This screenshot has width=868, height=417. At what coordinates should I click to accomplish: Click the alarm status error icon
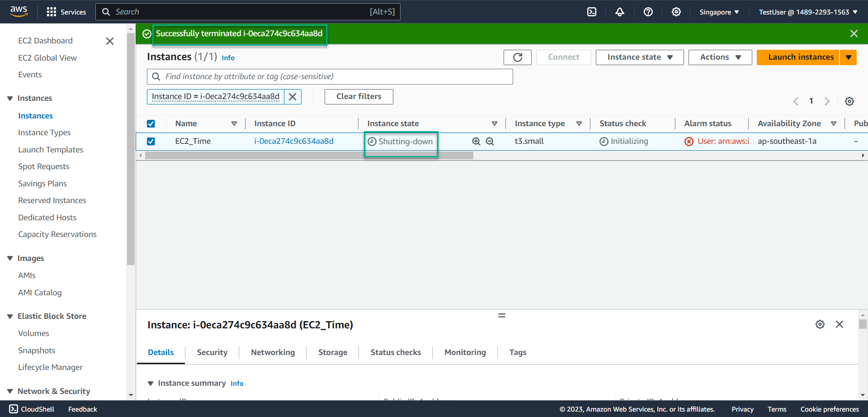(689, 142)
